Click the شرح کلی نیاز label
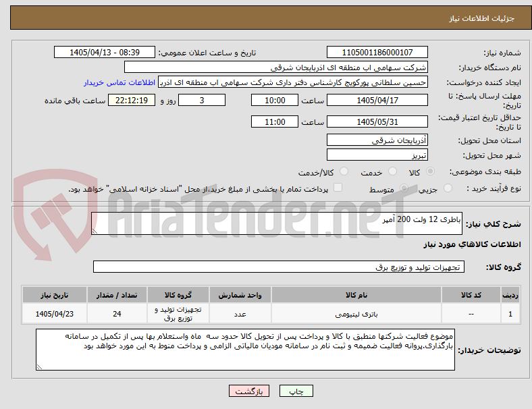 tap(494, 224)
